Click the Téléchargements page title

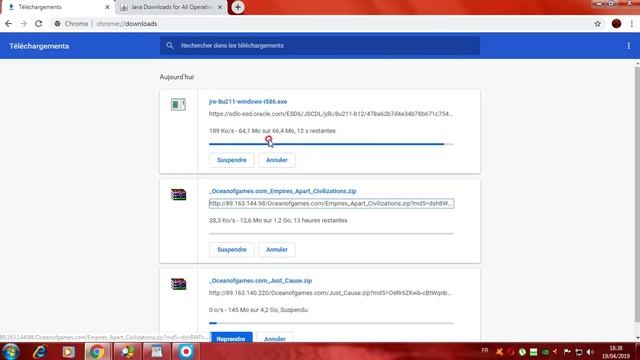click(39, 46)
